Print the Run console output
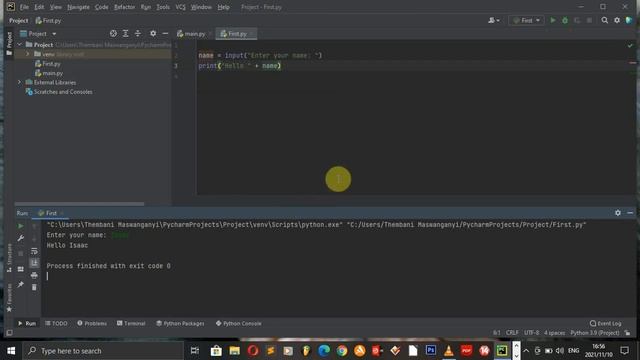The width and height of the screenshot is (640, 360). click(34, 276)
